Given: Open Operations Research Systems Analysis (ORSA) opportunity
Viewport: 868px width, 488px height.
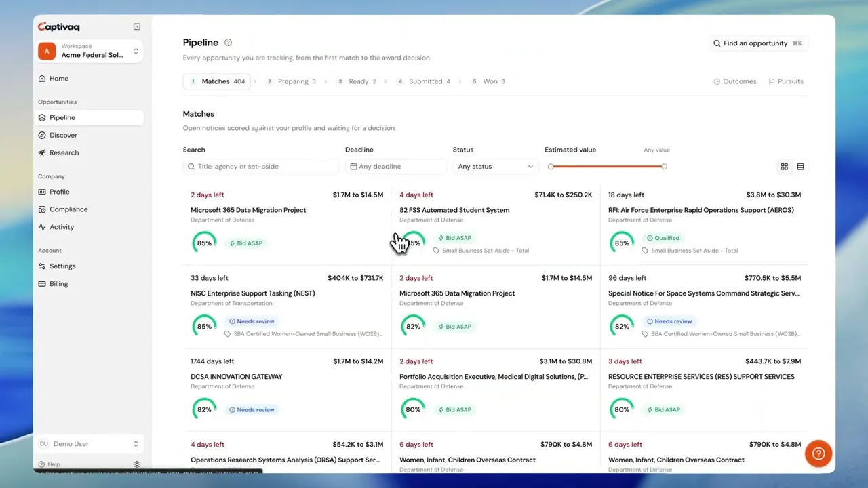Looking at the screenshot, I should coord(285,460).
